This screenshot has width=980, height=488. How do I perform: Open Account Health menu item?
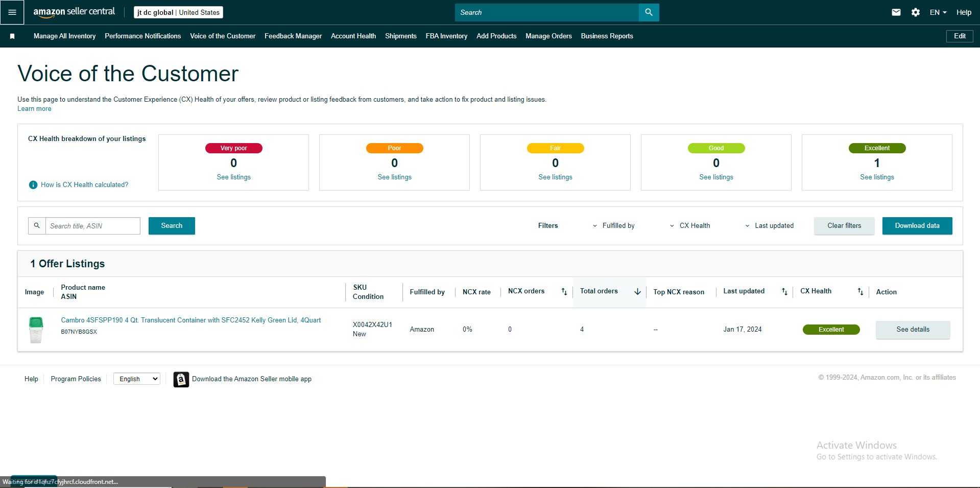(x=353, y=36)
